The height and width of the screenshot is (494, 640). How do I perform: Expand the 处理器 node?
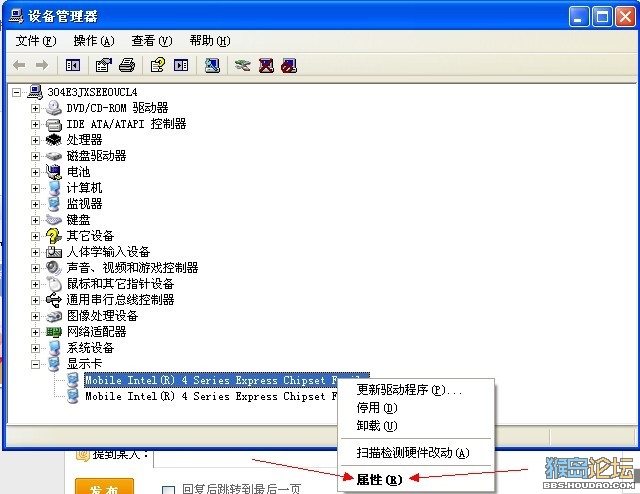(x=36, y=140)
